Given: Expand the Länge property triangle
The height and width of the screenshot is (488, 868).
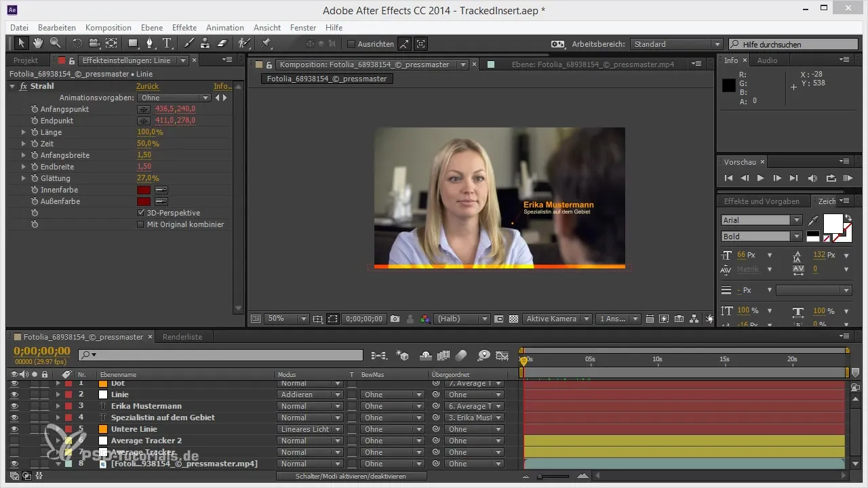Looking at the screenshot, I should click(24, 132).
